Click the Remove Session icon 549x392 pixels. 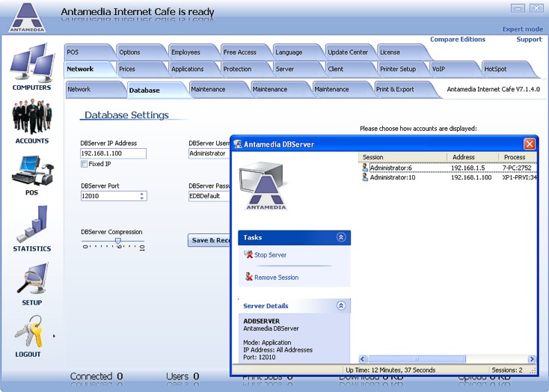point(248,277)
